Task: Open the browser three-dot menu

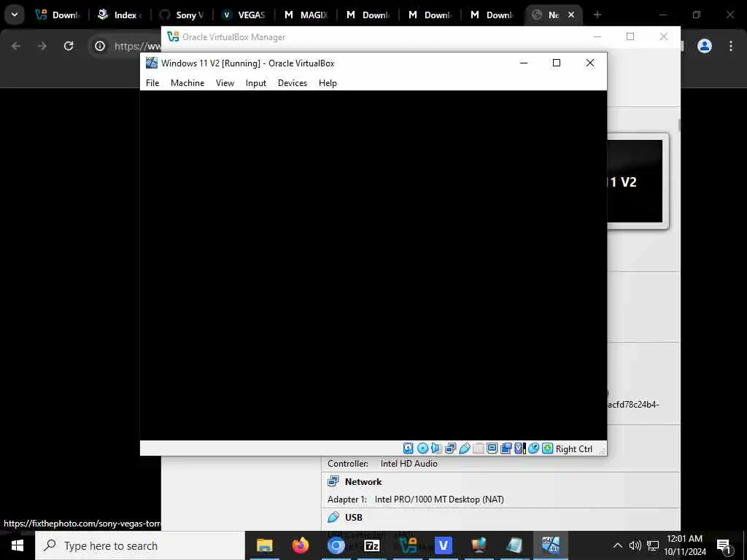Action: (x=731, y=46)
